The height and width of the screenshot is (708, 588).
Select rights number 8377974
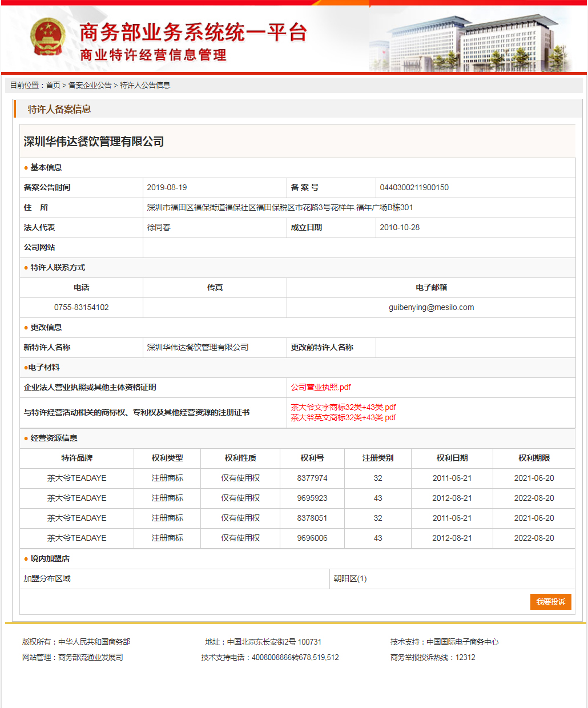[312, 478]
